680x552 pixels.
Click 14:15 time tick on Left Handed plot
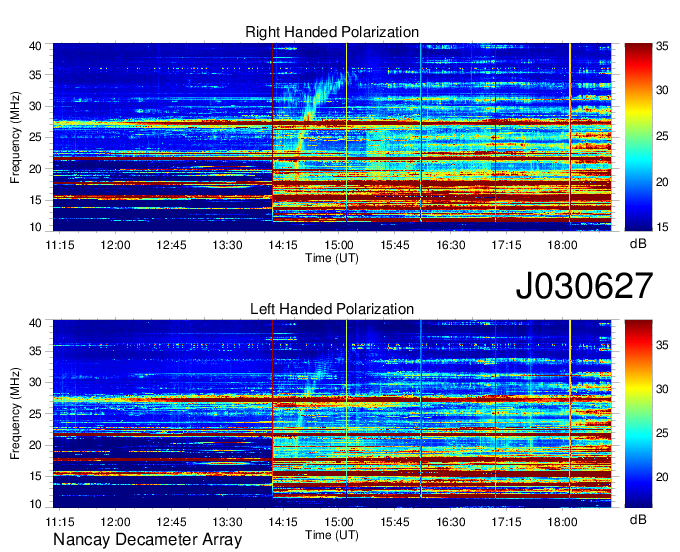[283, 522]
